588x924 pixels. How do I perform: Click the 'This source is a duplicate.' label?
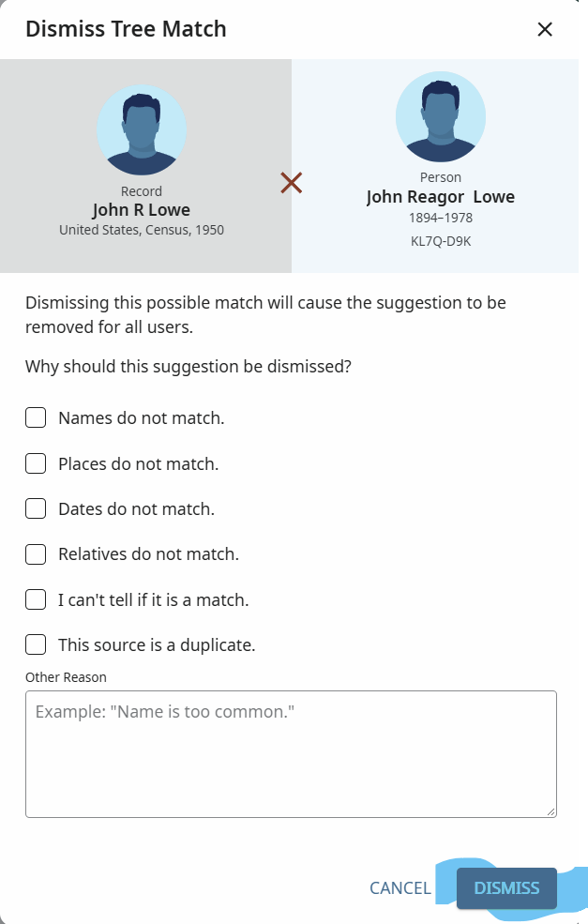157,644
